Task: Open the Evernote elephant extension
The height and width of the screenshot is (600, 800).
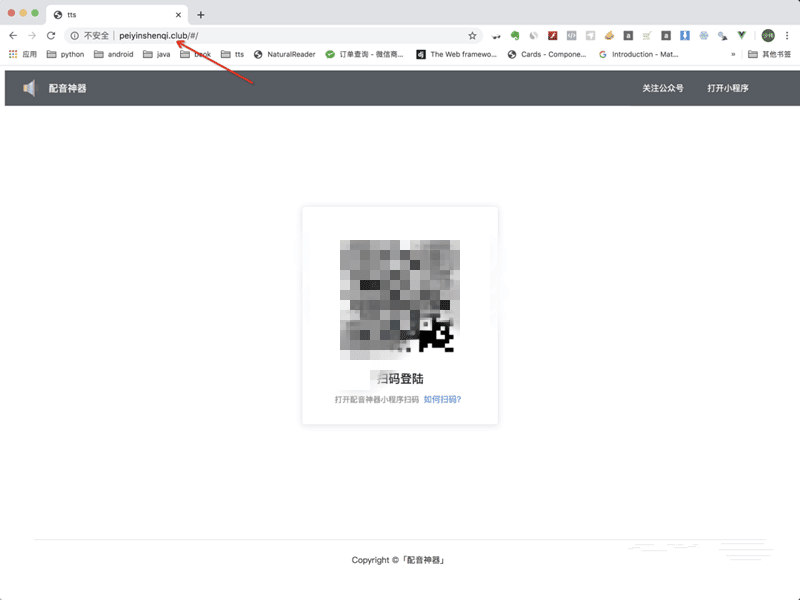Action: [515, 36]
